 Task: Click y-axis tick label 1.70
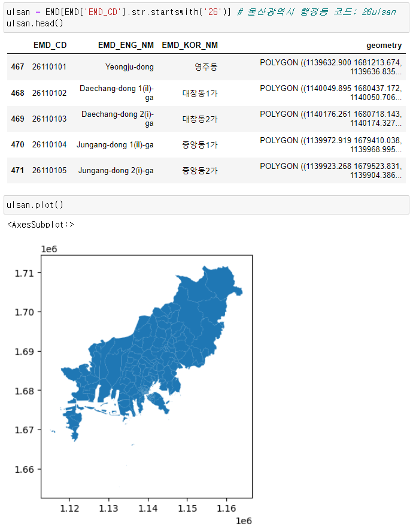pyautogui.click(x=25, y=312)
